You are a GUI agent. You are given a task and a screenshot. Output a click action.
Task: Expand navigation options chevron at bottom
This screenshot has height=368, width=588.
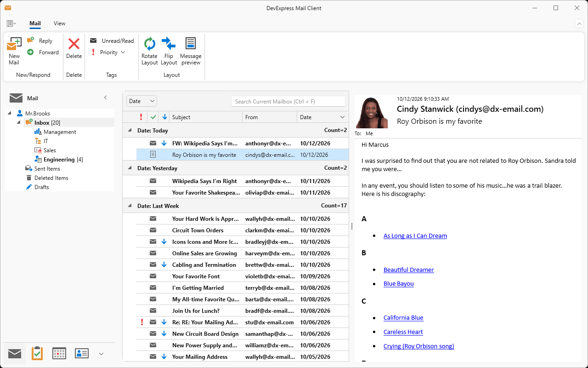point(102,353)
